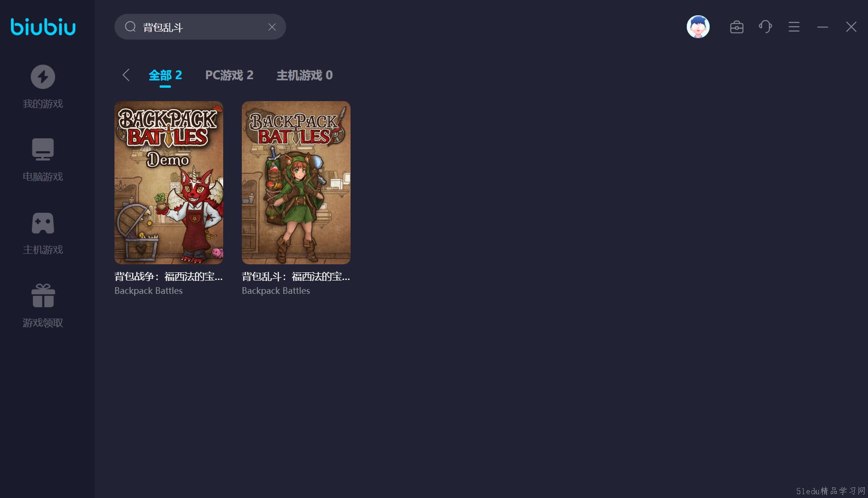
Task: Select the 全部 2 tab
Action: [165, 75]
